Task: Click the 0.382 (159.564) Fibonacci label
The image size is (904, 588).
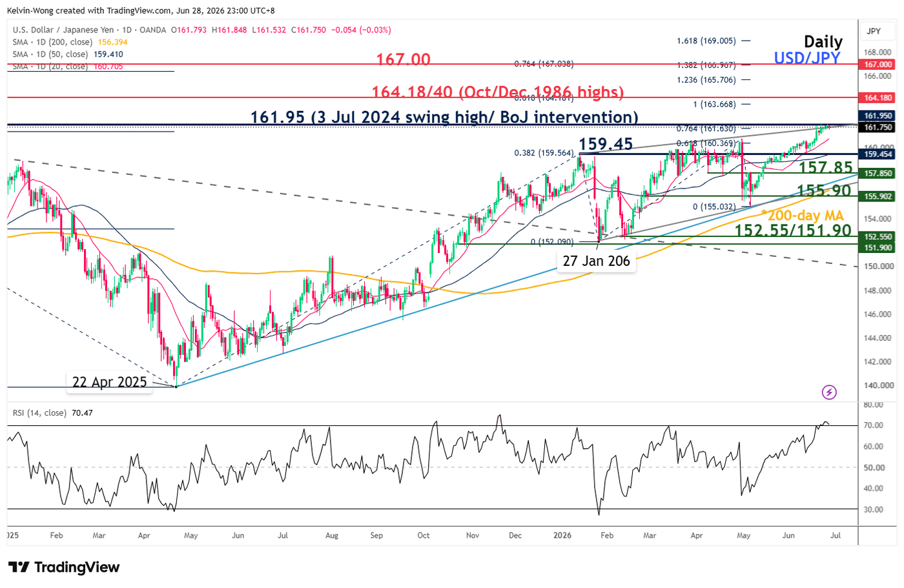Action: [x=544, y=154]
